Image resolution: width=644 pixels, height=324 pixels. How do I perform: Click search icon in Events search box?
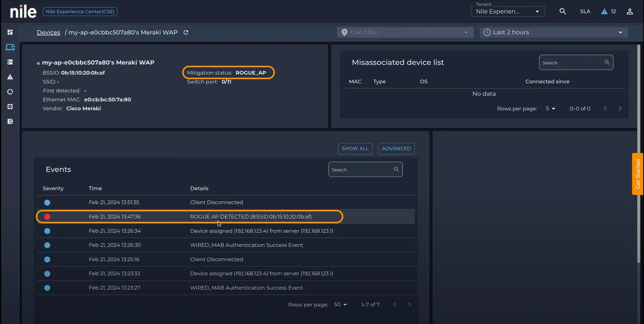pos(396,169)
